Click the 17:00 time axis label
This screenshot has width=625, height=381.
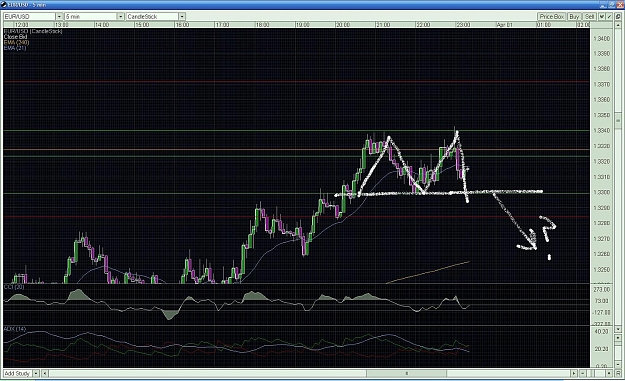pos(222,25)
